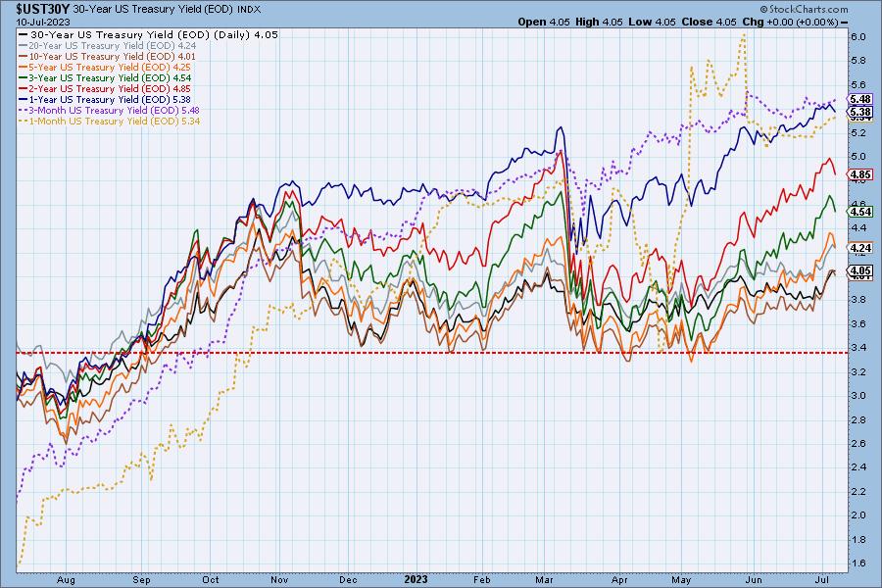Click the 5.38 navy price tag
The height and width of the screenshot is (588, 882).
point(860,112)
